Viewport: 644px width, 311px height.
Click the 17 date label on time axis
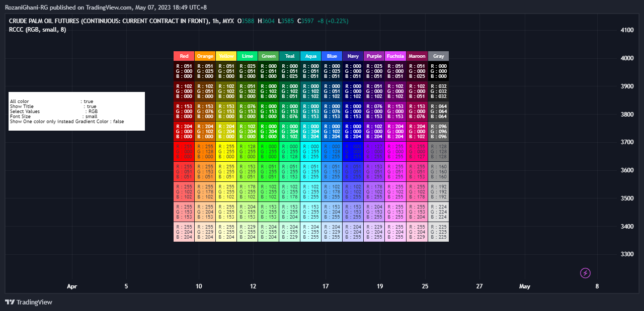point(326,286)
